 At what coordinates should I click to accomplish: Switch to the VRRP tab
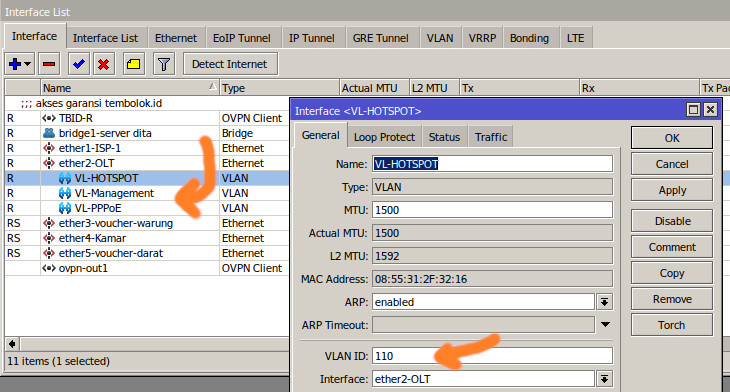482,38
